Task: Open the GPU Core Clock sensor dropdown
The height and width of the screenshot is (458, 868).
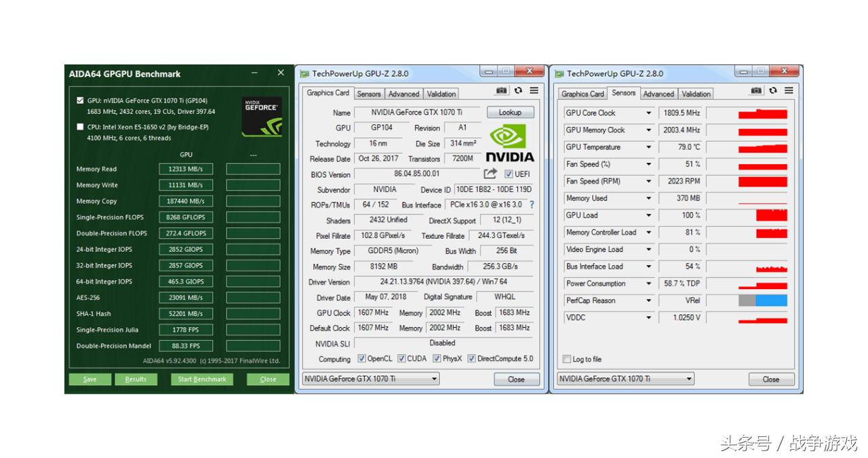Action: (648, 113)
